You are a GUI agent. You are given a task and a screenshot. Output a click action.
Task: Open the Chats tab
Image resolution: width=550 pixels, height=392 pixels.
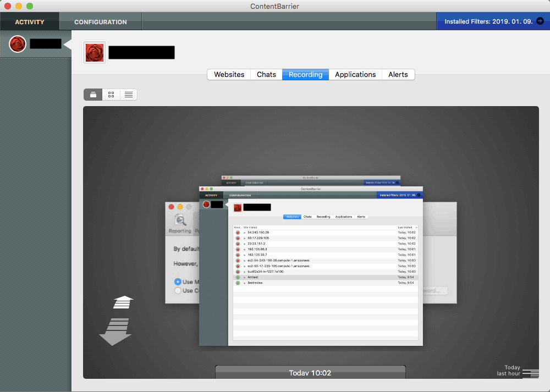(x=266, y=74)
